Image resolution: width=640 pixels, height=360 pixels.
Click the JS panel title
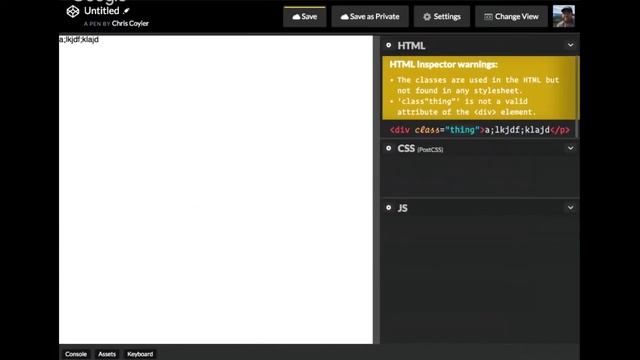(x=402, y=208)
